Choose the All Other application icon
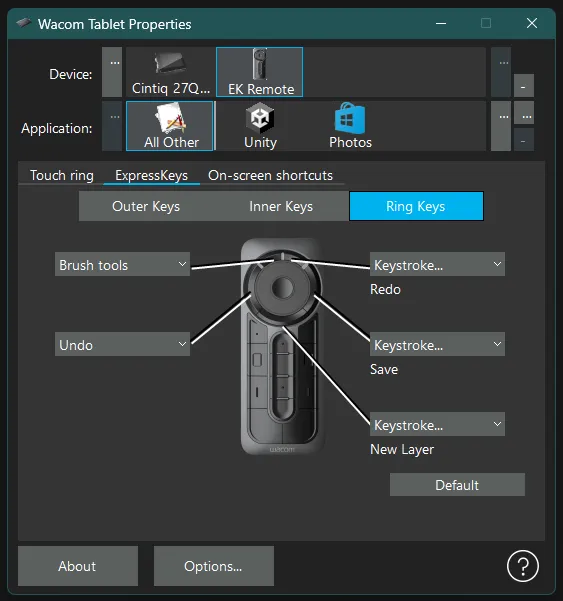Viewport: 563px width, 601px height. click(169, 126)
